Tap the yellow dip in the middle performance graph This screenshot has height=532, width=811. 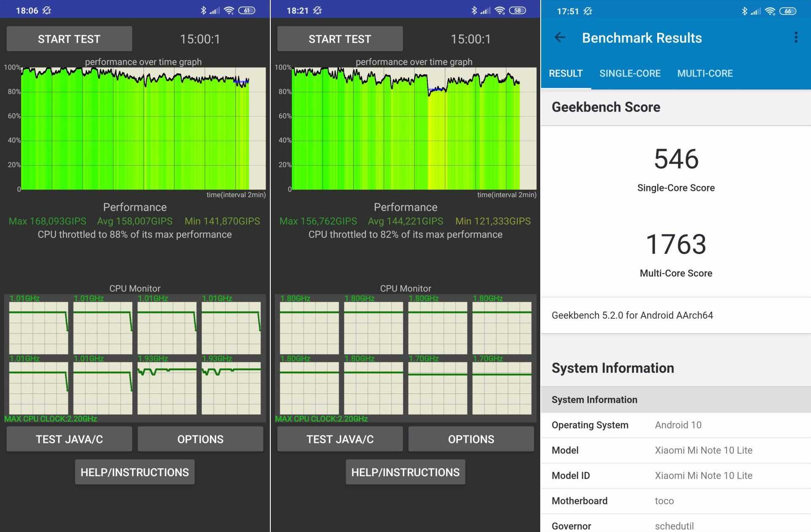tap(437, 139)
